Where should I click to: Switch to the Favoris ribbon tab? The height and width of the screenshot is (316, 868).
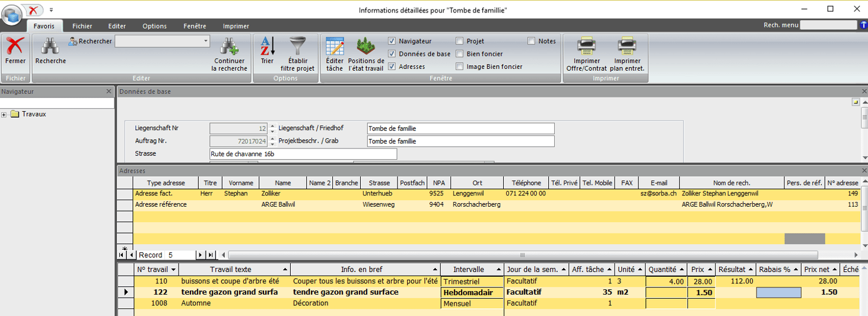(44, 26)
